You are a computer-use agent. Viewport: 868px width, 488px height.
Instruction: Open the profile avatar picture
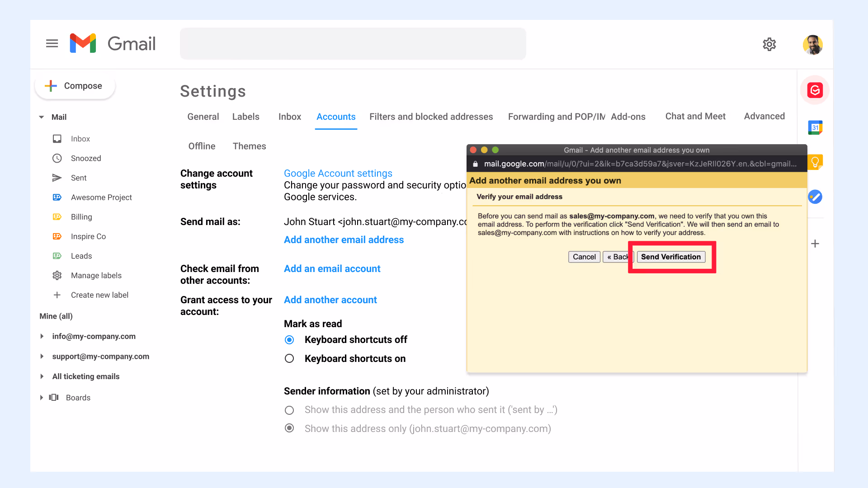(x=812, y=44)
